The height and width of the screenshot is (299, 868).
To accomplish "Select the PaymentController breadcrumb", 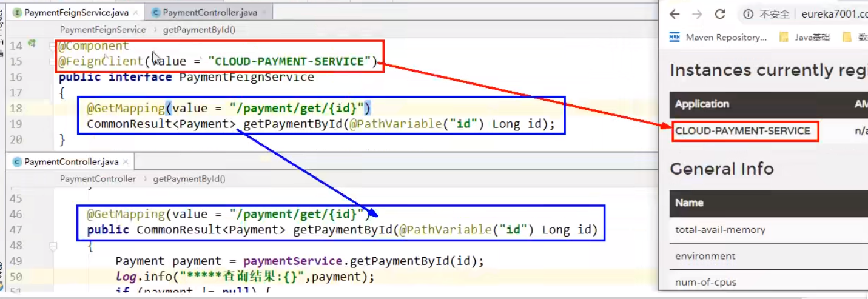I will click(x=98, y=179).
